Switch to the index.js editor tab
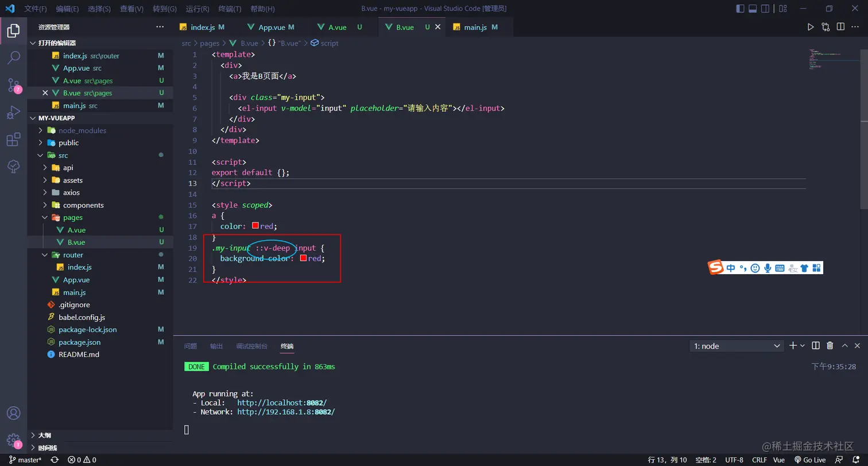Screen dimensions: 868x466 pyautogui.click(x=203, y=27)
